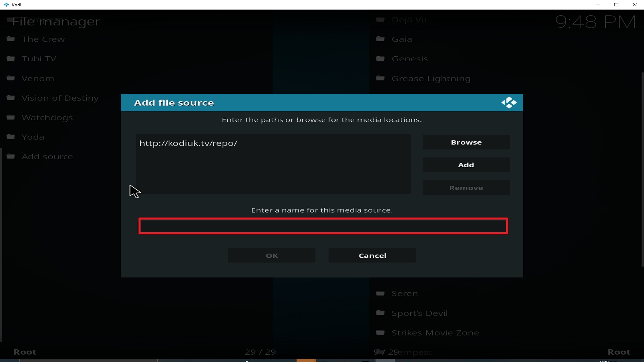Select the Gaia label
This screenshot has height=362, width=644.
(x=402, y=39)
